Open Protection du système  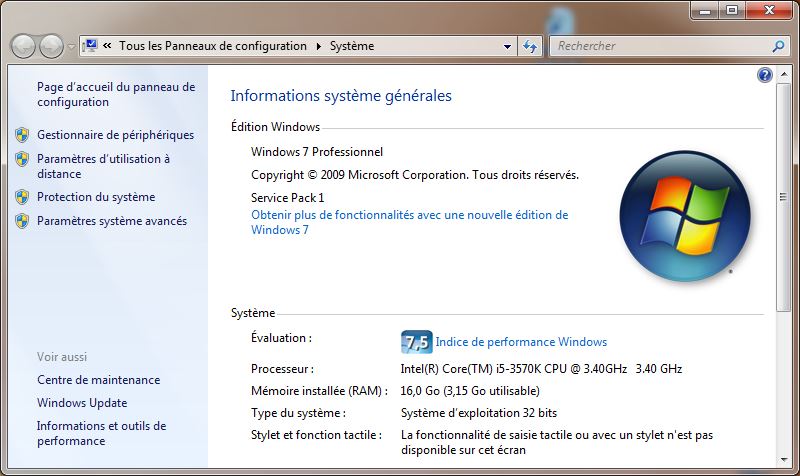pos(96,197)
